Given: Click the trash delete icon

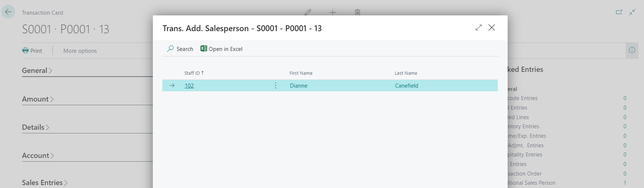Looking at the screenshot, I should point(357,12).
